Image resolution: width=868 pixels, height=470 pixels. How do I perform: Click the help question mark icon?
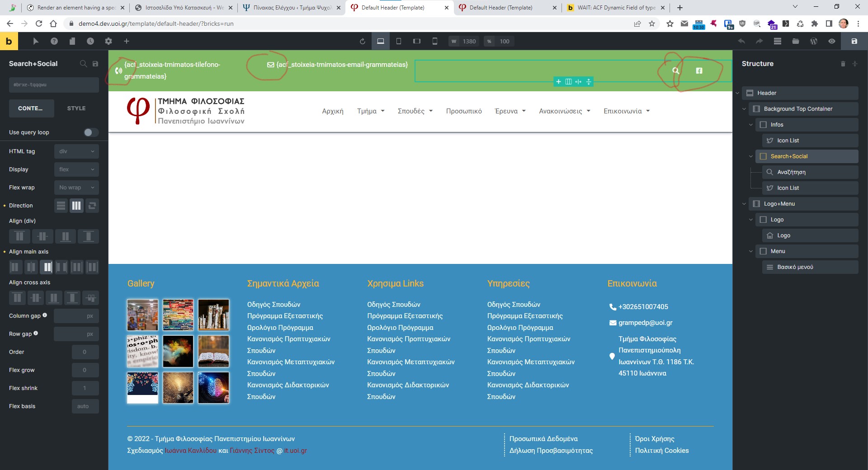coord(54,41)
